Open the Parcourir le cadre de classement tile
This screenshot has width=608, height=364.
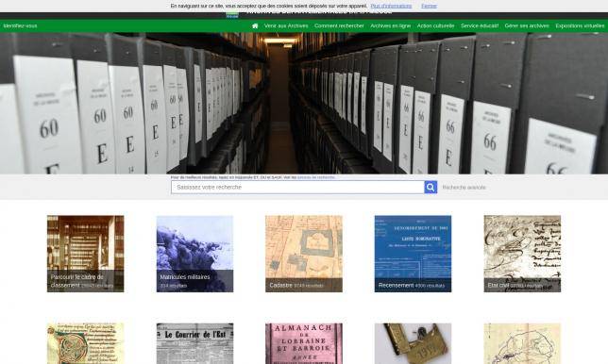point(85,254)
